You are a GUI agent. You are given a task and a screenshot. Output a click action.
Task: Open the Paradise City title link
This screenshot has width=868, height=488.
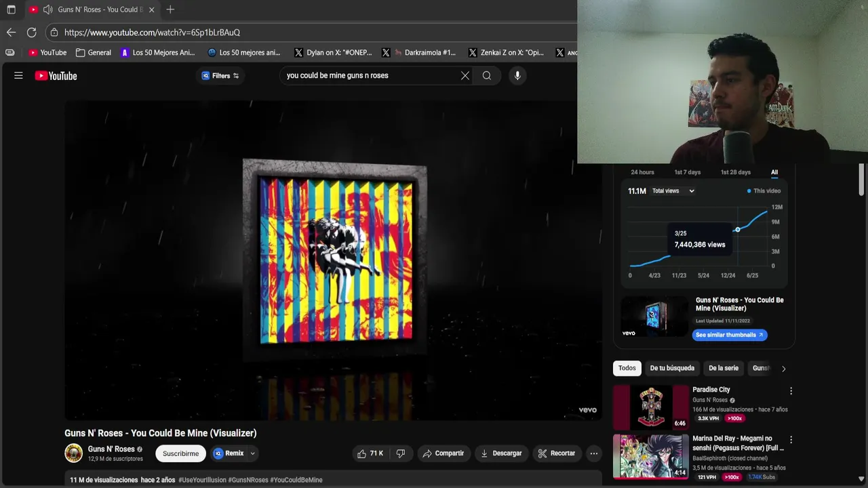click(x=711, y=390)
